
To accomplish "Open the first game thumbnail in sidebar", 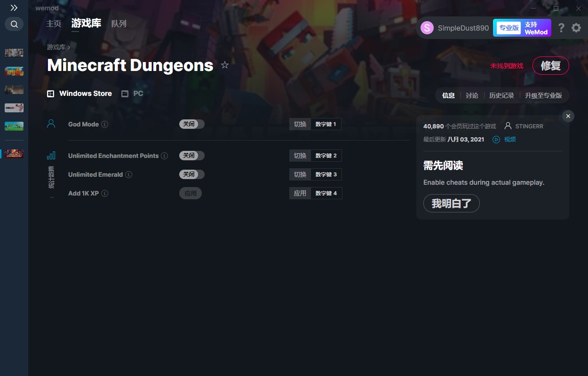I will click(x=14, y=53).
